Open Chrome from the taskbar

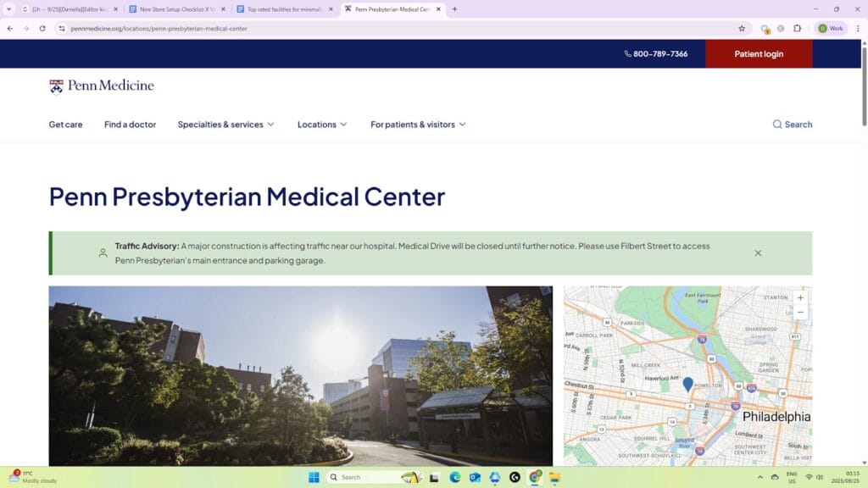tap(535, 477)
